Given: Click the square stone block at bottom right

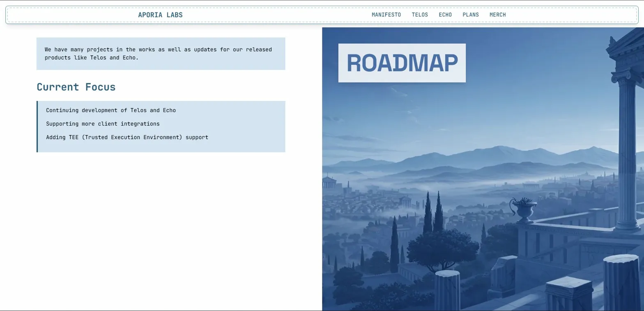Looking at the screenshot, I should click(568, 292).
